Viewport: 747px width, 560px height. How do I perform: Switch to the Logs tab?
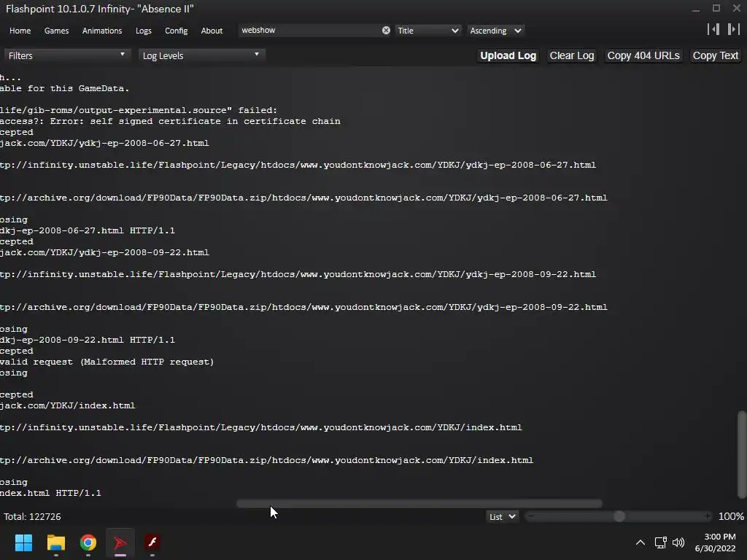tap(144, 31)
